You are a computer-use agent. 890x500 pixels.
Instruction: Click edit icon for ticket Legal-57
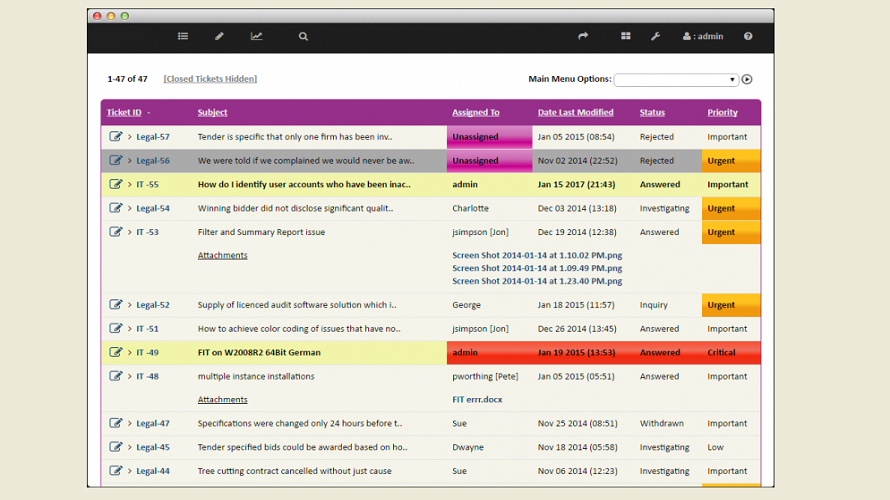(x=116, y=136)
